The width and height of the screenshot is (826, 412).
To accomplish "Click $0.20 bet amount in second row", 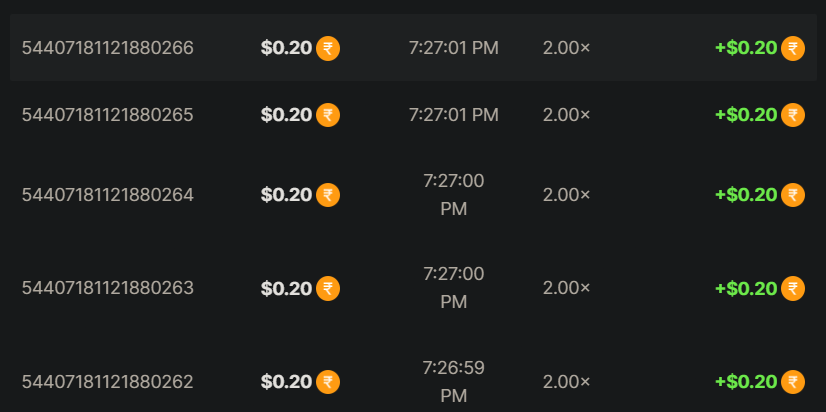I will [x=286, y=115].
